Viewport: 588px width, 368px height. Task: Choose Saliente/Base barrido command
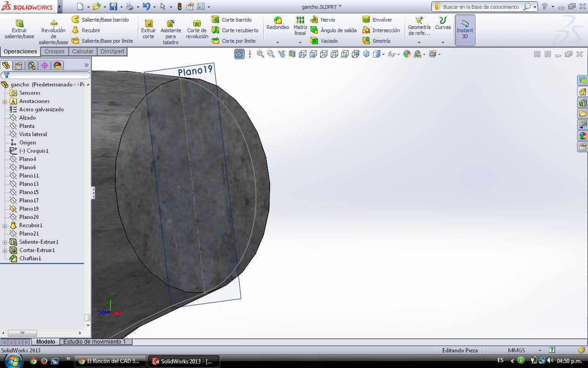(x=100, y=20)
